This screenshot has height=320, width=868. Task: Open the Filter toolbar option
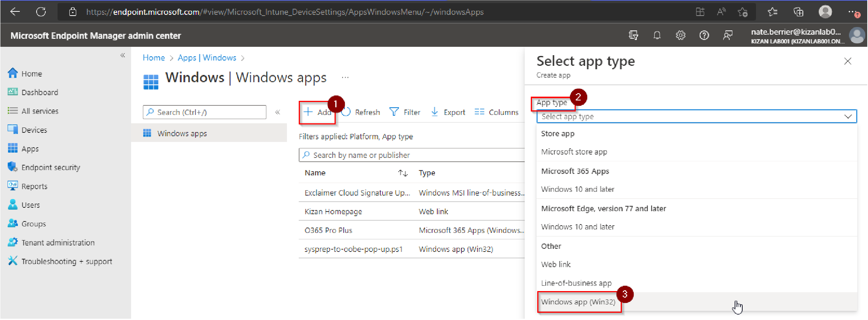(405, 112)
